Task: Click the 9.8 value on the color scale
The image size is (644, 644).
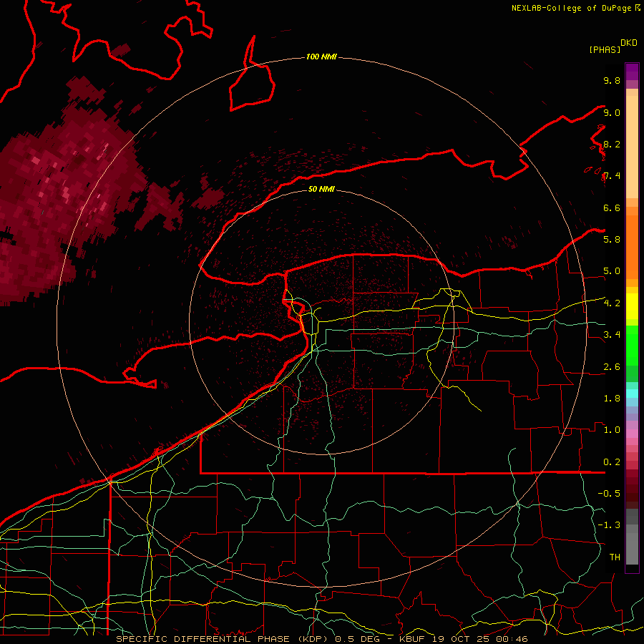Action: 612,80
